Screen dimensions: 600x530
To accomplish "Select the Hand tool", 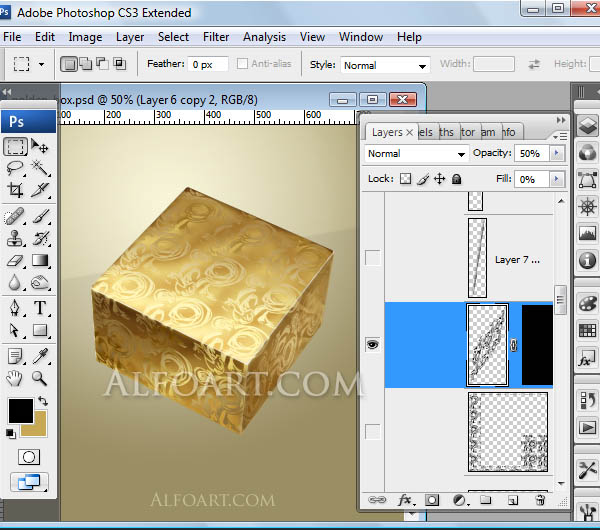I will 15,378.
